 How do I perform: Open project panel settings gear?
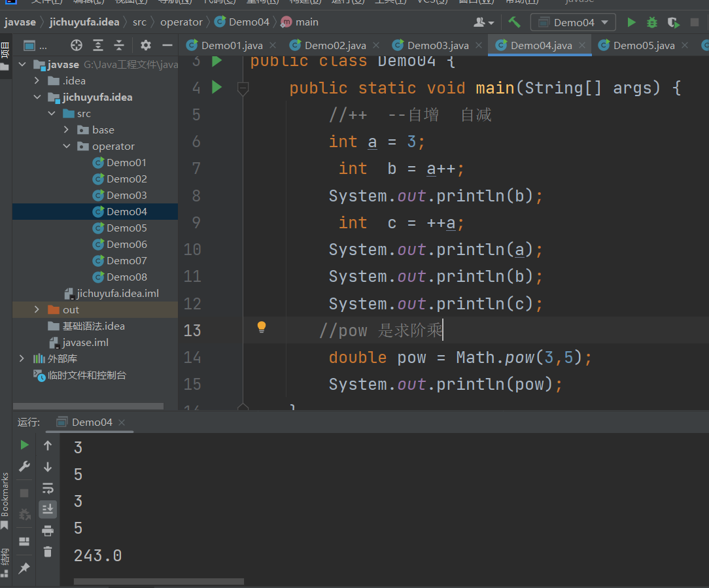point(146,45)
